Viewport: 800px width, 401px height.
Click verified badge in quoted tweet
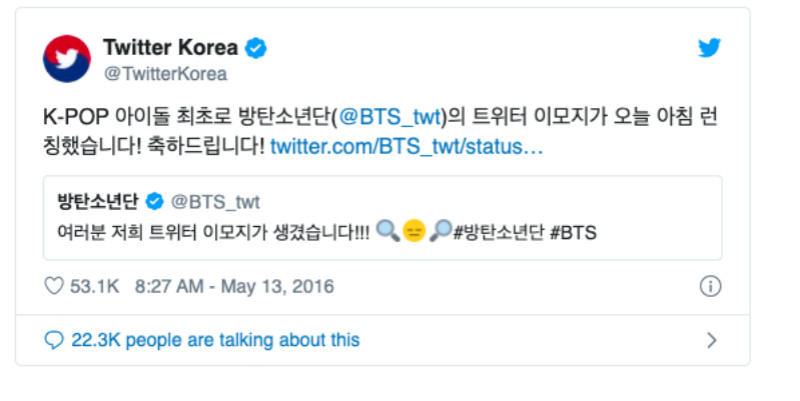pyautogui.click(x=155, y=201)
